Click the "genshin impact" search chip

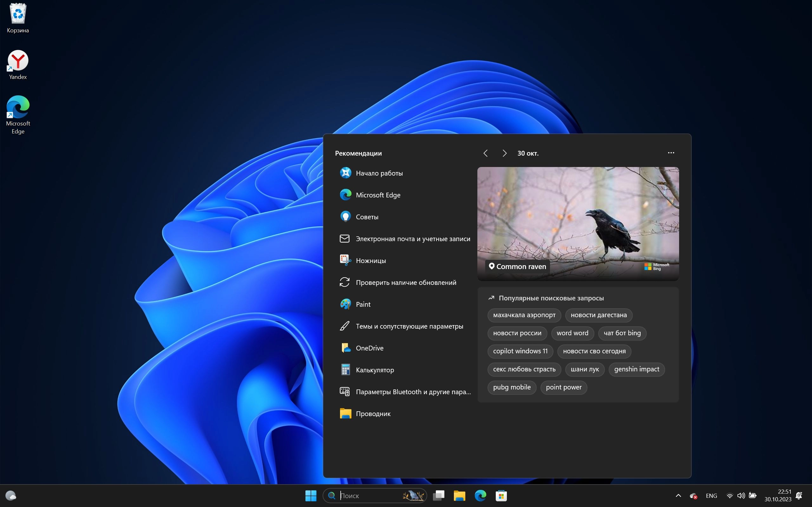click(636, 369)
